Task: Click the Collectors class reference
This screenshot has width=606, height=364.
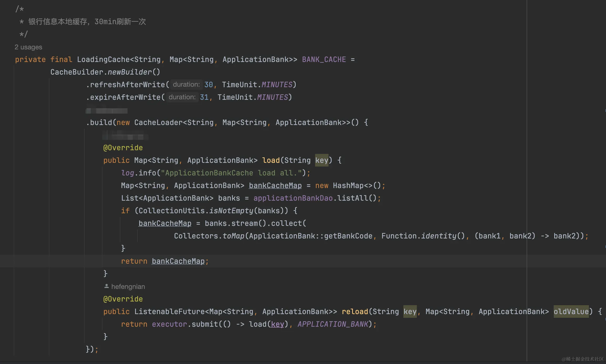Action: 196,236
